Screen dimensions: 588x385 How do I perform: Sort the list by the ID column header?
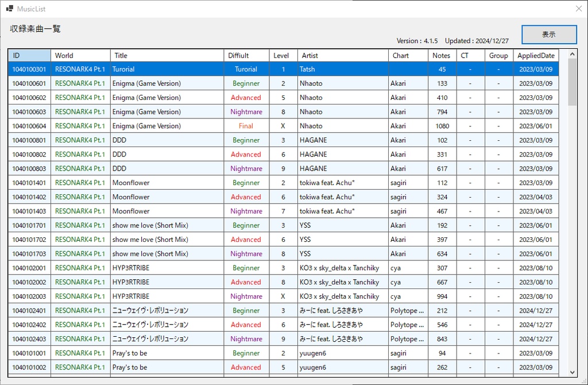pos(29,55)
